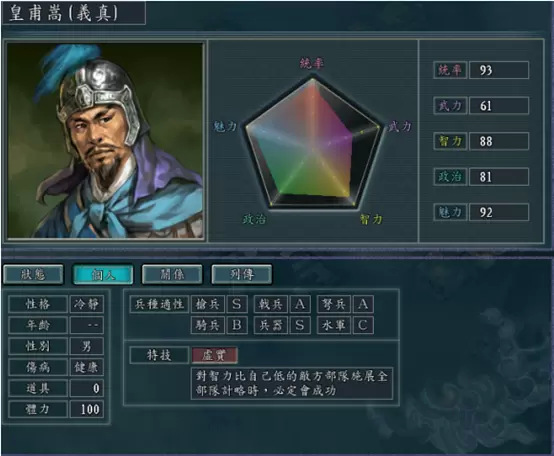Image resolution: width=554 pixels, height=456 pixels.
Task: Select the 武力 value field 61
Action: (x=499, y=105)
